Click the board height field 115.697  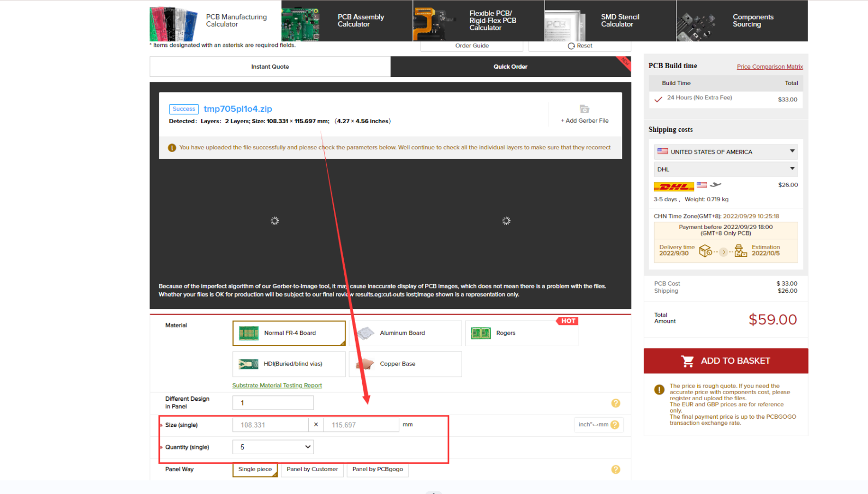(361, 425)
